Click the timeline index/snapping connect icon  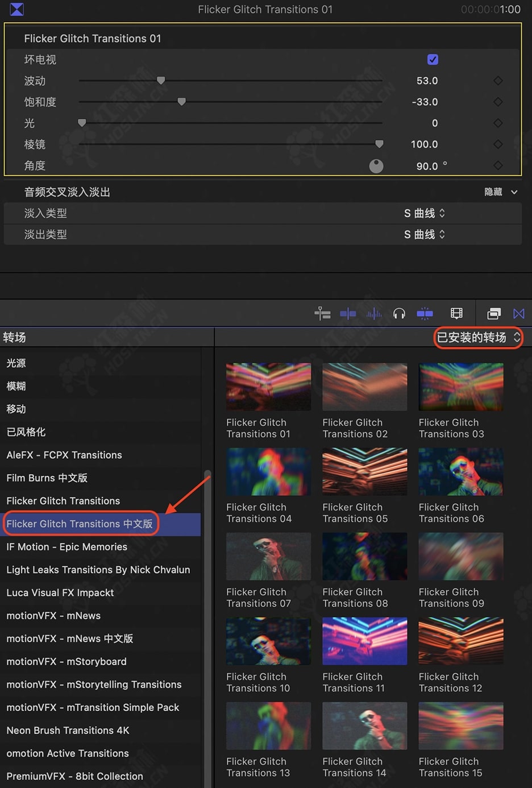click(322, 313)
